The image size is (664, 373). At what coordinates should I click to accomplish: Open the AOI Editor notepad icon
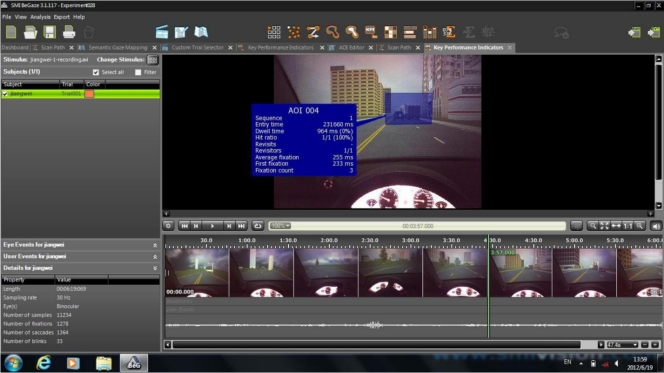[x=181, y=32]
